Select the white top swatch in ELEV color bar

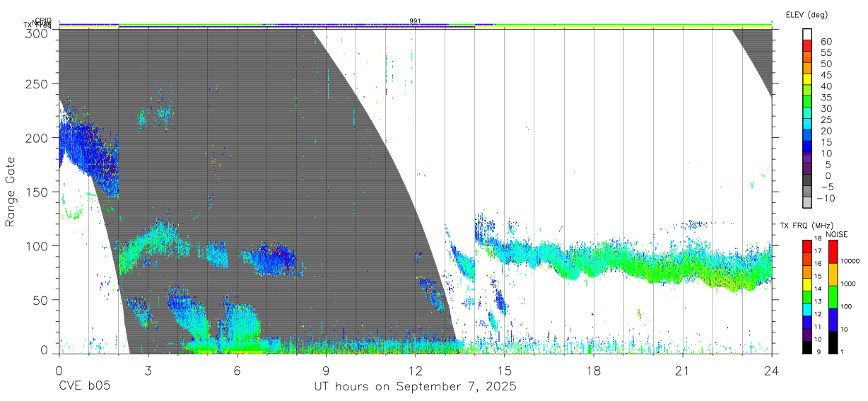[807, 35]
